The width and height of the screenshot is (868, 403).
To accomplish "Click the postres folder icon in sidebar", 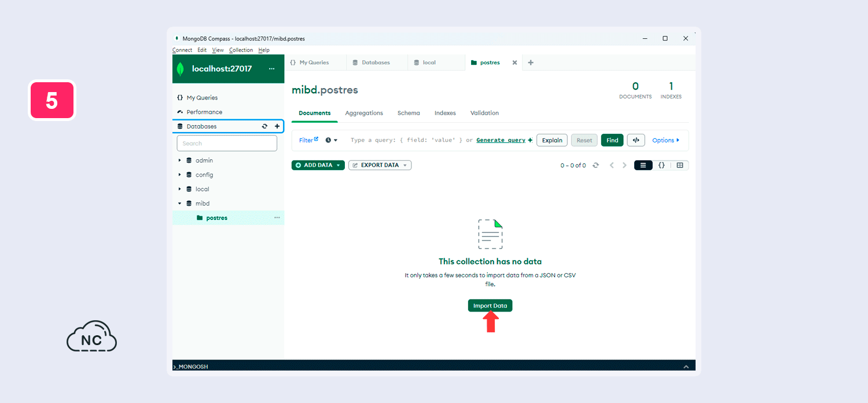I will 200,218.
